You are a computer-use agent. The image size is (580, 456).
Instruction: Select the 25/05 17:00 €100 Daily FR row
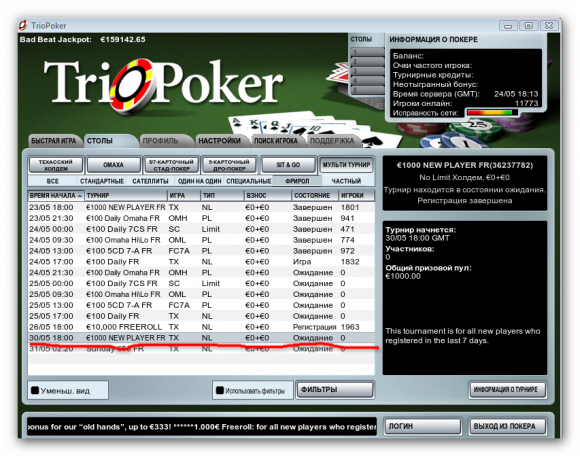click(201, 316)
